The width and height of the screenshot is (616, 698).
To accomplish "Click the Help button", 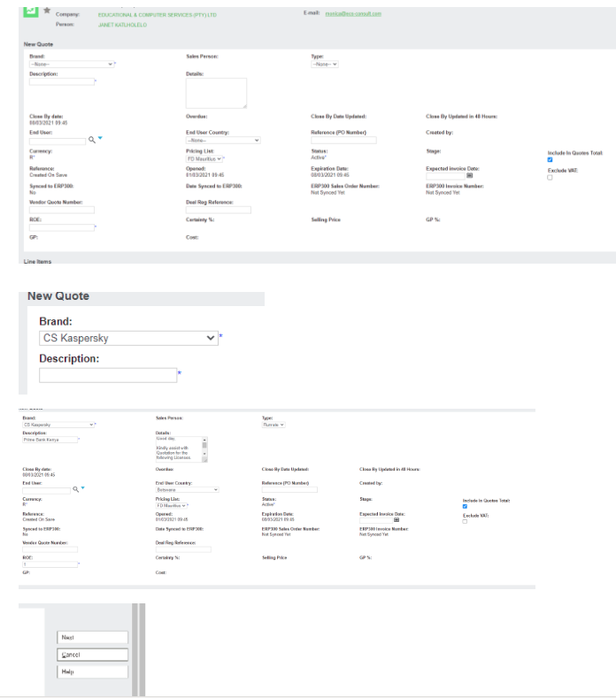I will (x=93, y=671).
